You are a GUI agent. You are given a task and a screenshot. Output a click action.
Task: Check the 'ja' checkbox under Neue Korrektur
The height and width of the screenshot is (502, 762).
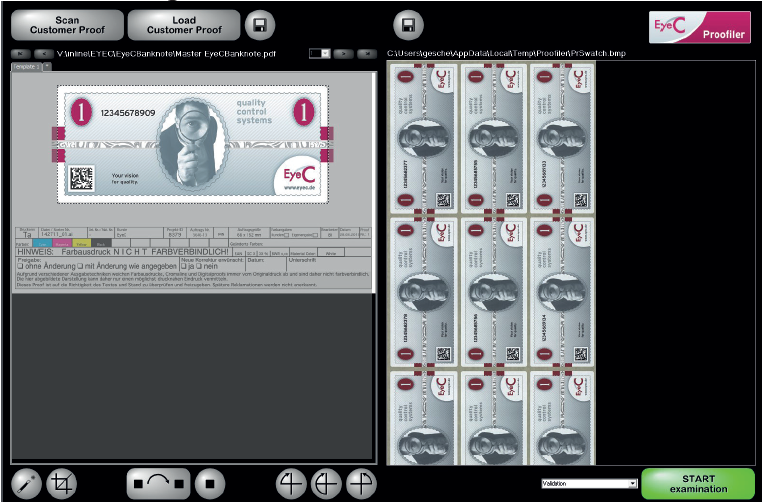point(184,266)
